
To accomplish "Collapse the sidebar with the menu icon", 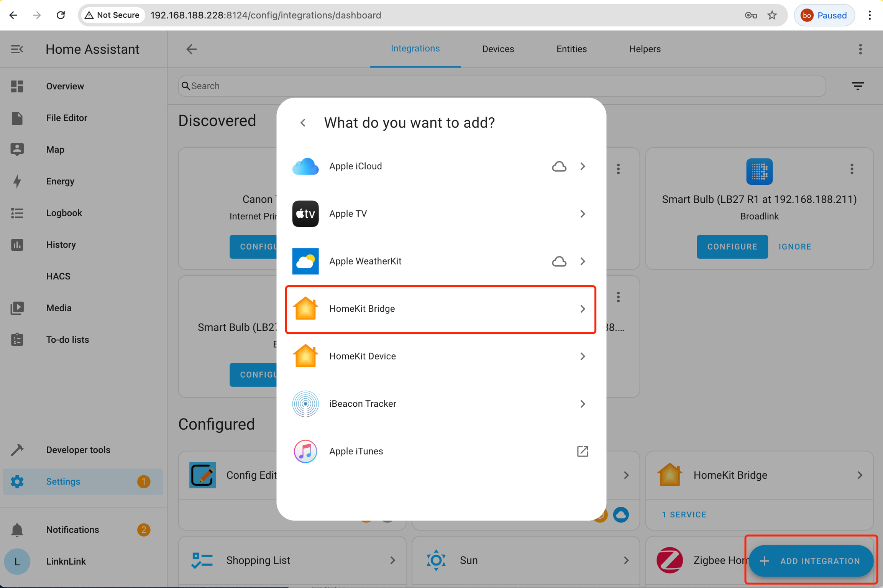I will (17, 49).
